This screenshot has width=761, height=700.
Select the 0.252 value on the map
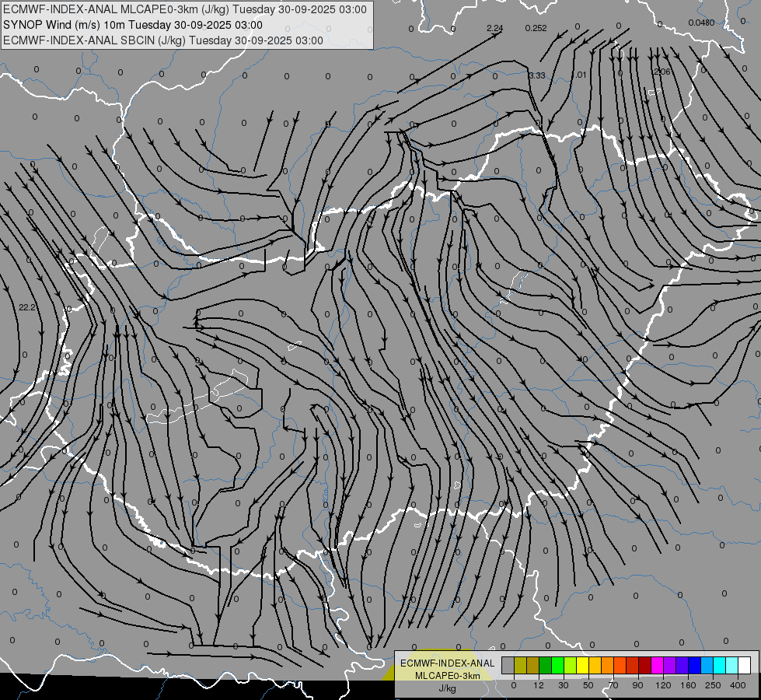(x=536, y=28)
